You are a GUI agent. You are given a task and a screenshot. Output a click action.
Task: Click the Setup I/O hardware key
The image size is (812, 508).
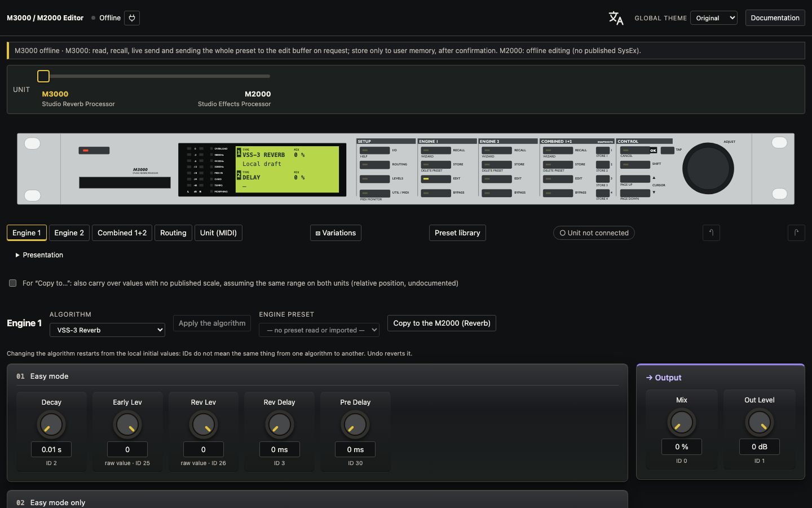(x=375, y=151)
